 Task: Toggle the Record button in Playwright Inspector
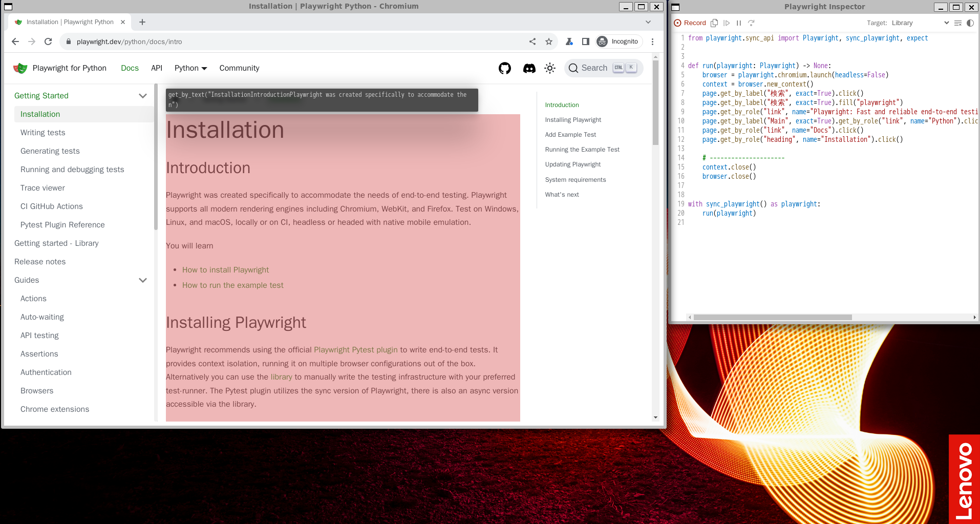pyautogui.click(x=690, y=23)
